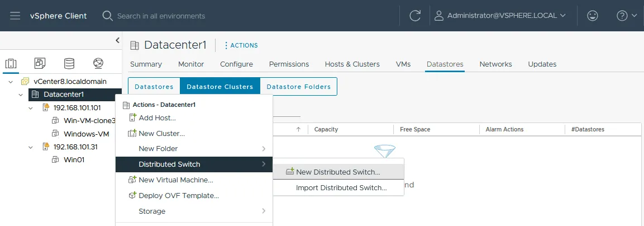Open the Hosts & Clusters tab
Screen dimensions: 644x226
click(352, 64)
